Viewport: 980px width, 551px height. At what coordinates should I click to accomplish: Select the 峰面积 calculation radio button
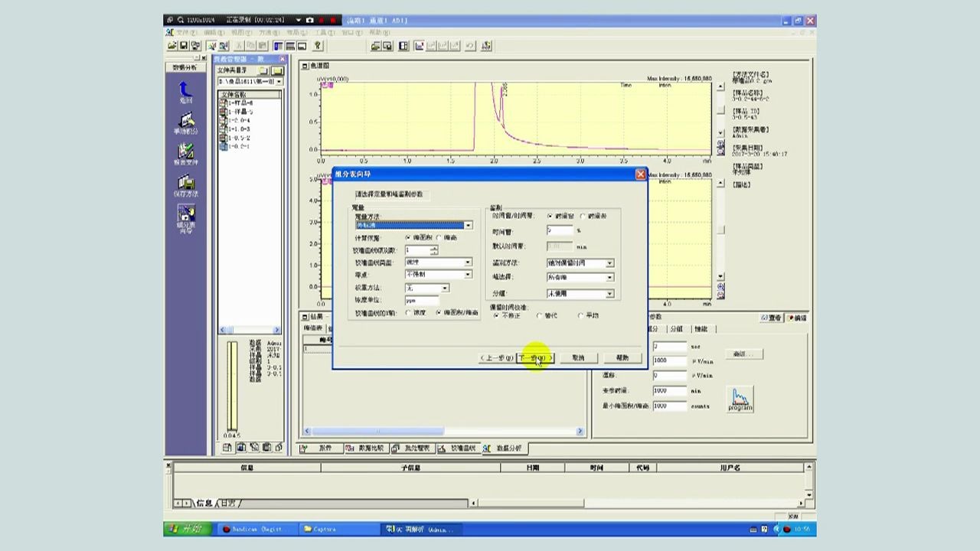pos(407,237)
